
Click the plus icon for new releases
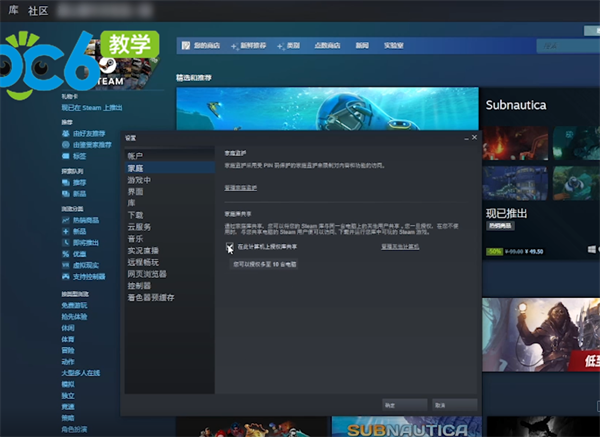pos(65,231)
